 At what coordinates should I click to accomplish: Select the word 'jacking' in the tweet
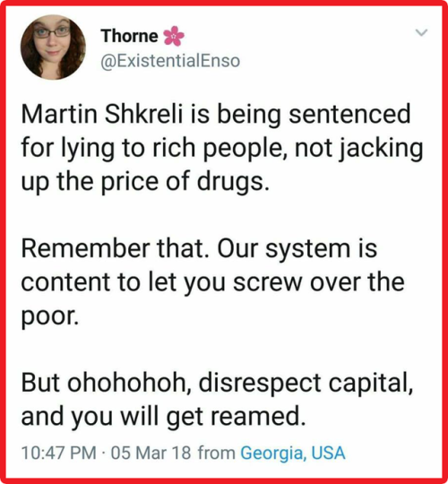click(381, 148)
